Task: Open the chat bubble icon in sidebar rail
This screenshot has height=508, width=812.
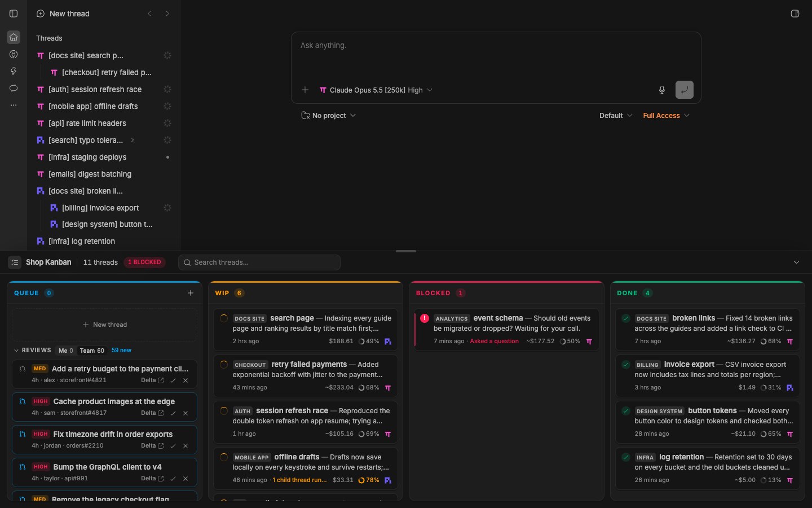Action: tap(14, 88)
